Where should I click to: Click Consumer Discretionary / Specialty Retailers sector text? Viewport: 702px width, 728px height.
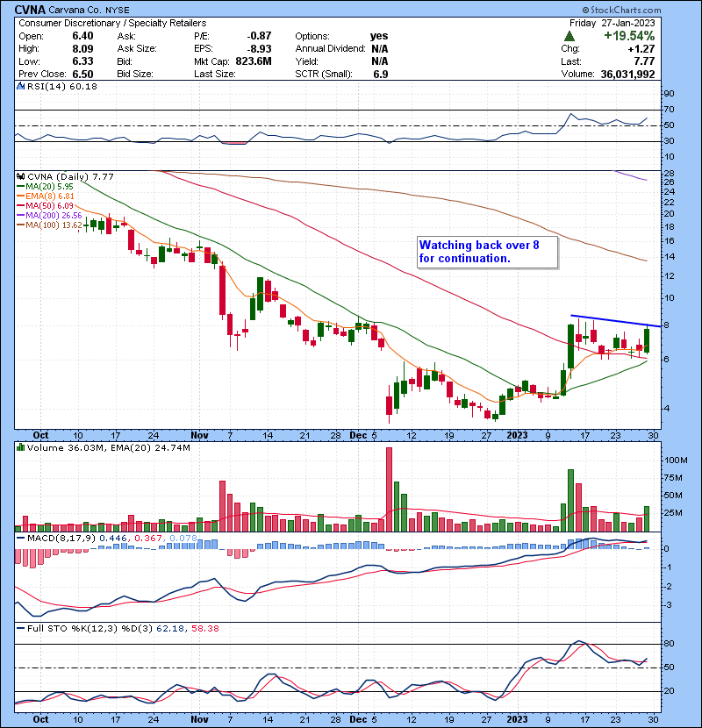pos(112,23)
